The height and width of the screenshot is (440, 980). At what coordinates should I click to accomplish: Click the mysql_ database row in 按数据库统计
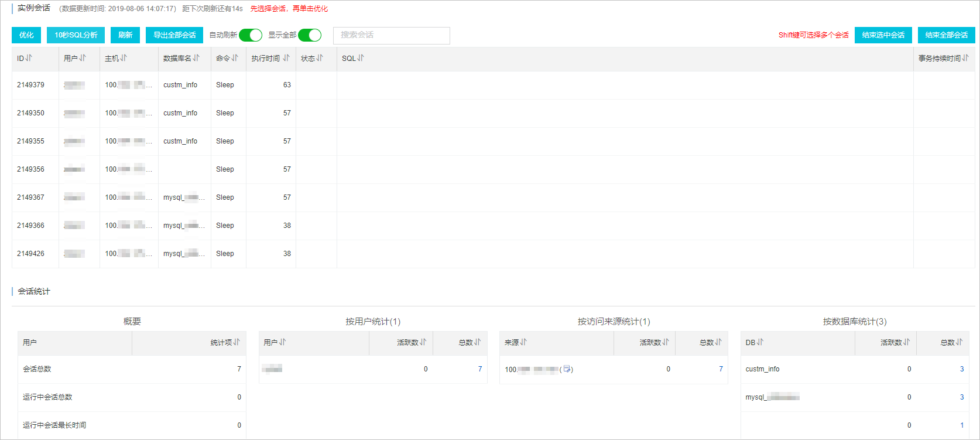[x=855, y=397]
